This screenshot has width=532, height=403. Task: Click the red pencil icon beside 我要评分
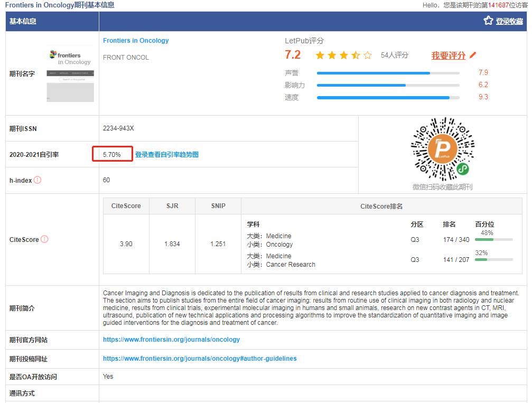coord(473,55)
